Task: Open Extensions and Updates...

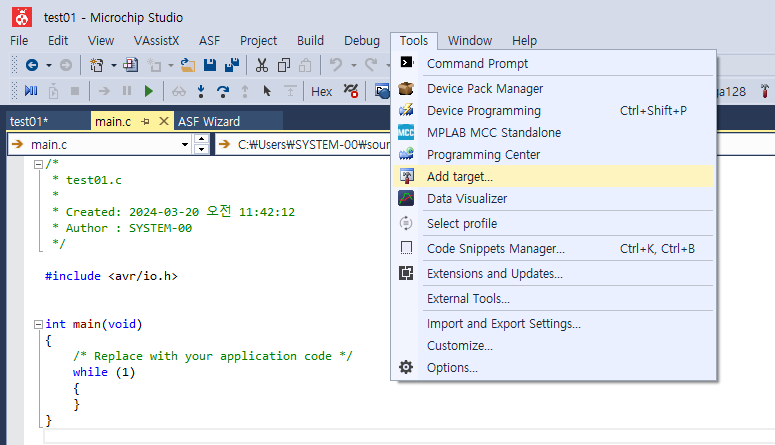Action: click(x=554, y=273)
